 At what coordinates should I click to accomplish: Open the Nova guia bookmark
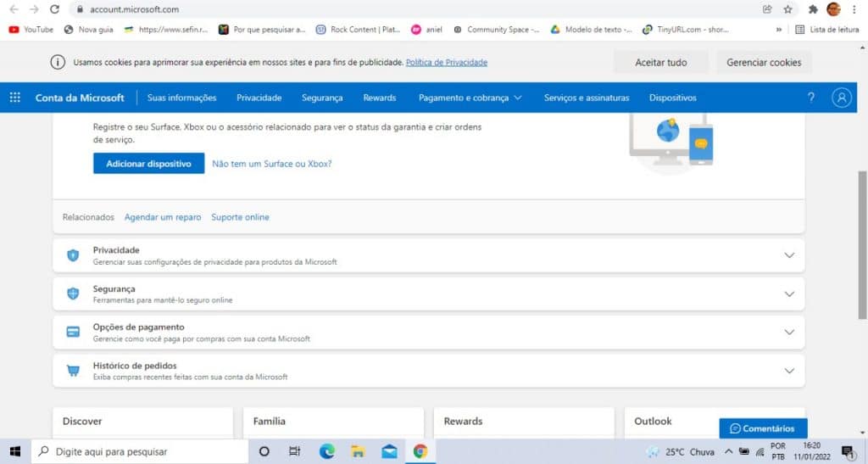88,30
